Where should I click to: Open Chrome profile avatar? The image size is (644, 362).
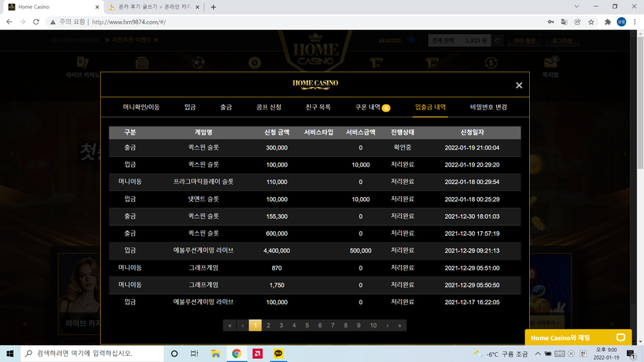point(622,22)
